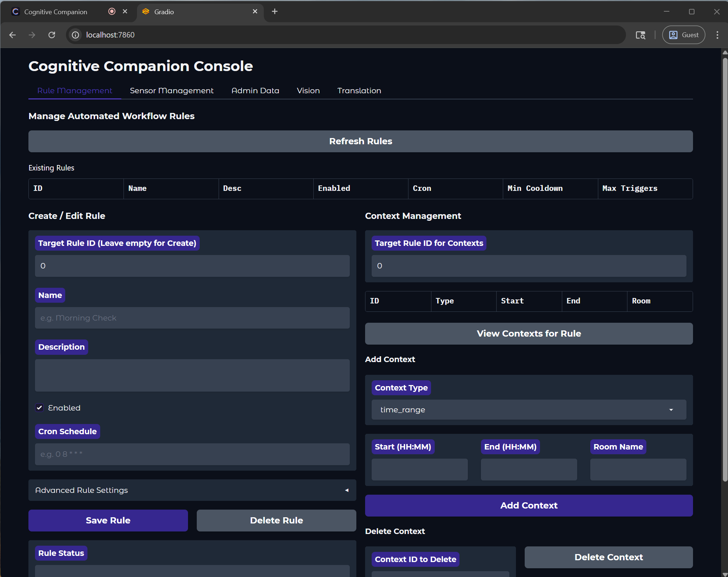Viewport: 728px width, 577px height.
Task: Click the Save Rule button
Action: (x=108, y=521)
